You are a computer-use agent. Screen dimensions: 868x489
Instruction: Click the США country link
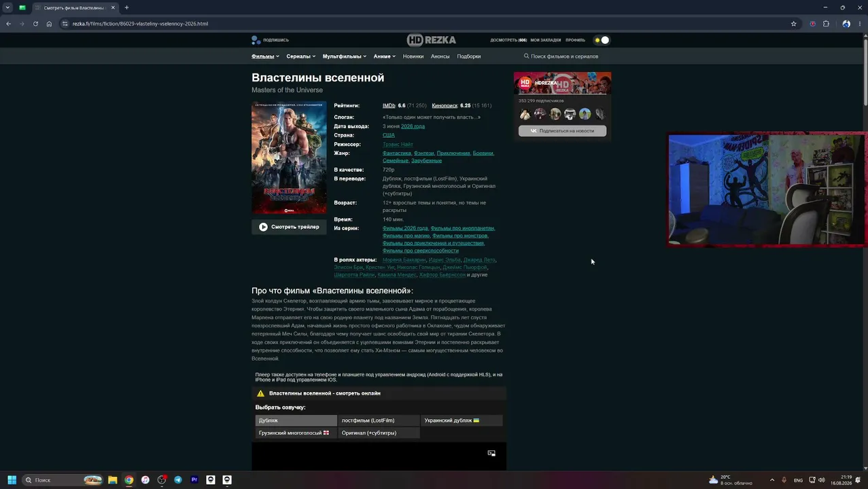click(389, 135)
